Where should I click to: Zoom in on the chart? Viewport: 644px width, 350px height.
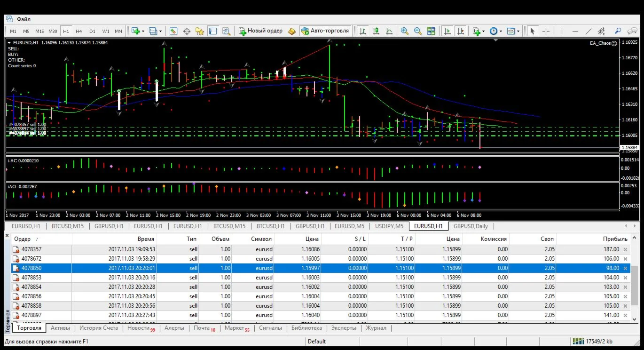coord(404,31)
